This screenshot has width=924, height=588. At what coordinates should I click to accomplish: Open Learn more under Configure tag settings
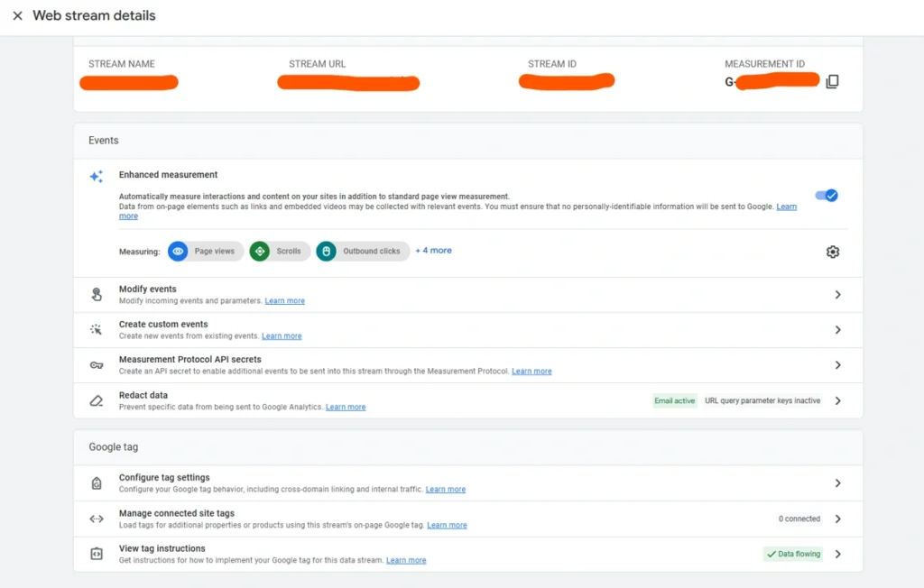point(446,489)
